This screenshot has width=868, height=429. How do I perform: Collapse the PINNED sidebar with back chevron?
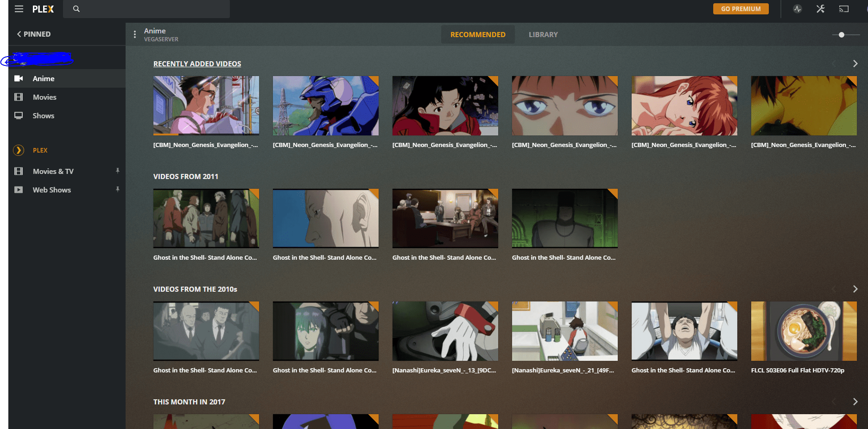tap(19, 34)
